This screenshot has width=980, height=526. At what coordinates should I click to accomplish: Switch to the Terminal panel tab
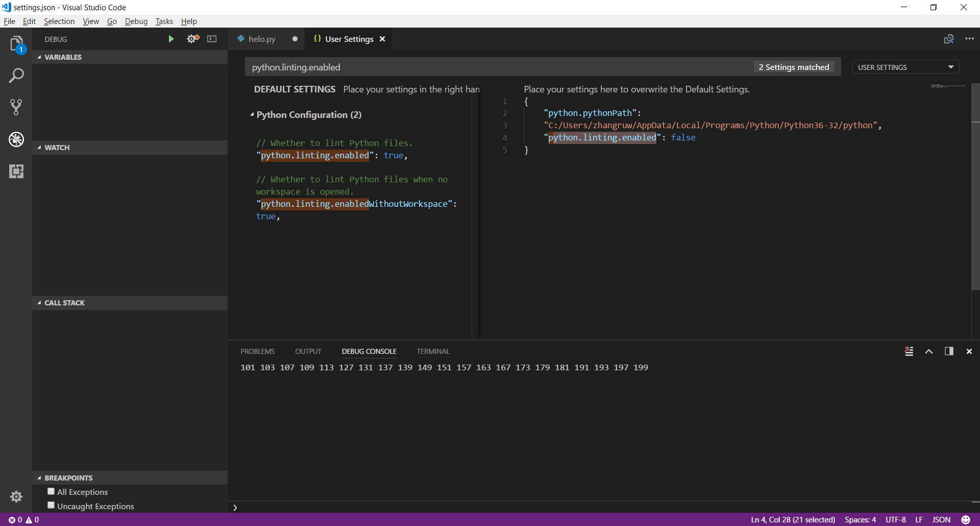pyautogui.click(x=433, y=351)
